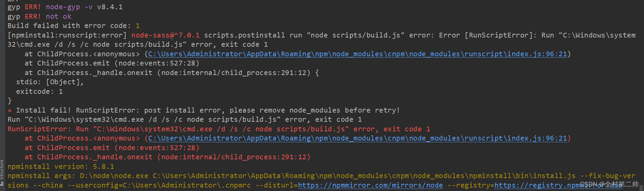Click the red node-sass@^7.0.1 package name
644x191 pixels.
point(165,35)
